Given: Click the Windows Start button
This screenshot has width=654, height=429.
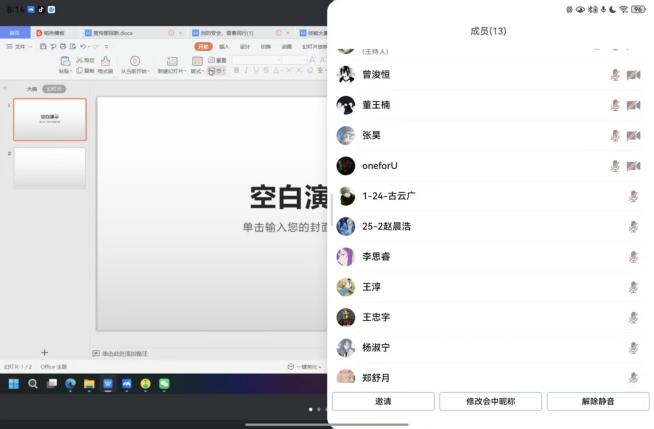Looking at the screenshot, I should (x=14, y=383).
